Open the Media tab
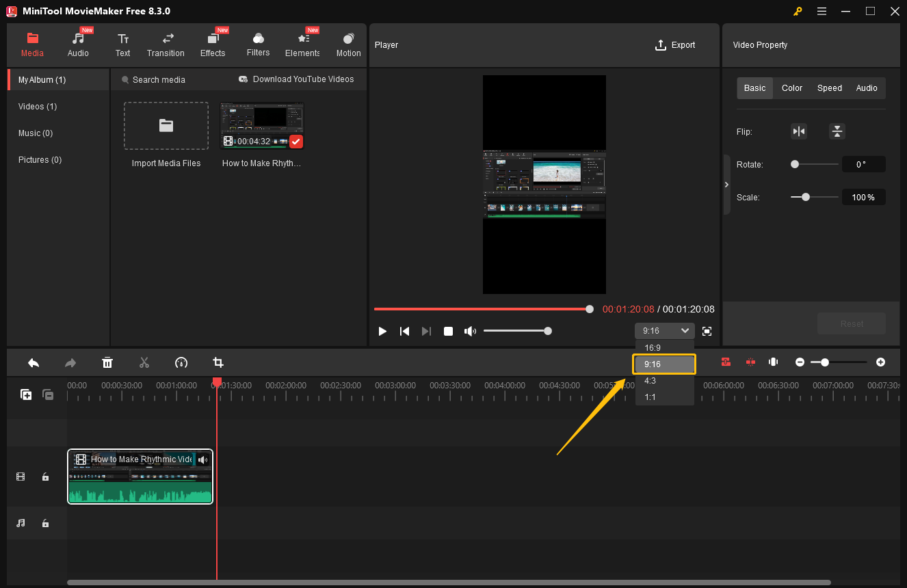The image size is (907, 588). 32,45
